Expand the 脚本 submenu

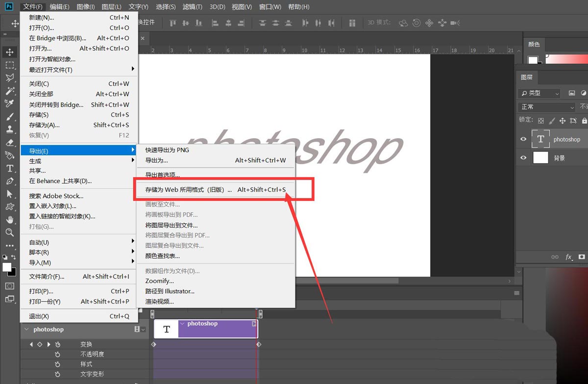click(79, 252)
